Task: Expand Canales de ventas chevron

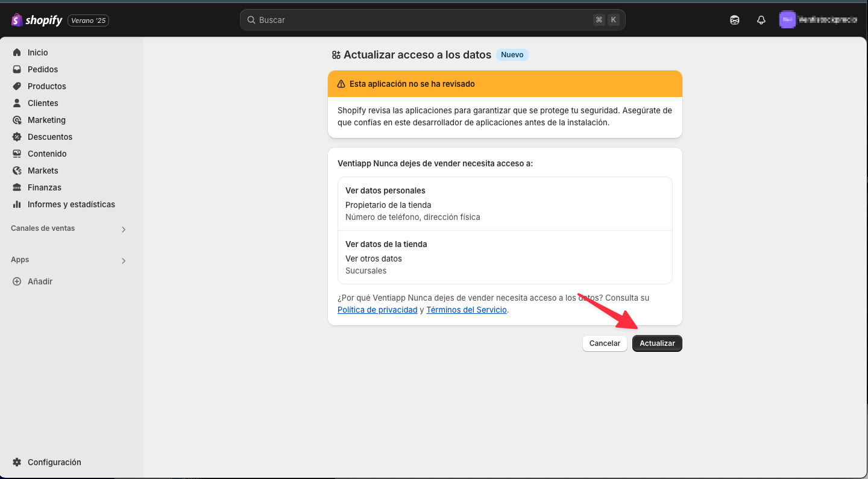Action: (124, 230)
